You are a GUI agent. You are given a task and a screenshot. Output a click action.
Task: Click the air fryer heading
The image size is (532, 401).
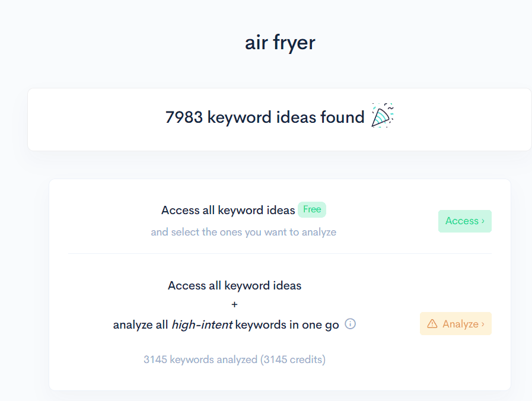coord(279,42)
